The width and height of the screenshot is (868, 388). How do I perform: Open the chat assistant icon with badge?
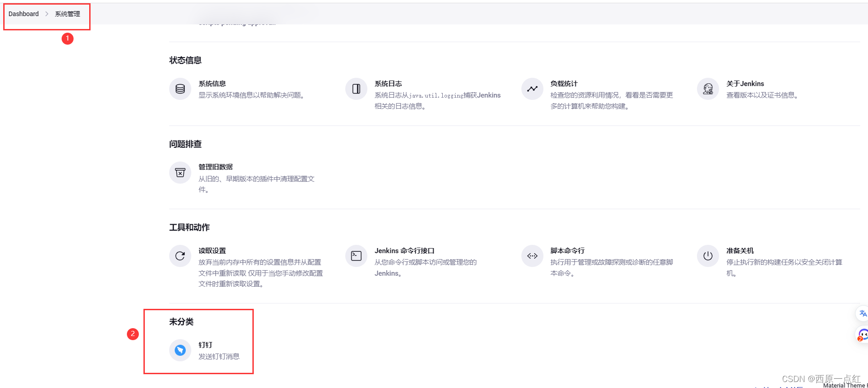pyautogui.click(x=862, y=335)
